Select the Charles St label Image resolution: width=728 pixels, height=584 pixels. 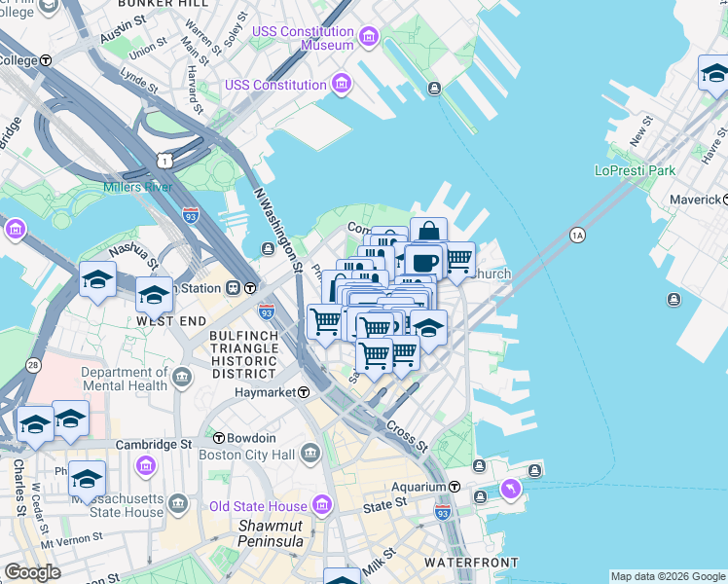[19, 488]
